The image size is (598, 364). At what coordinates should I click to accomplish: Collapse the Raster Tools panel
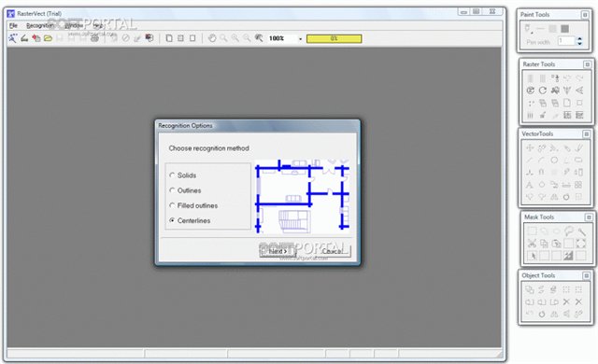coord(588,64)
